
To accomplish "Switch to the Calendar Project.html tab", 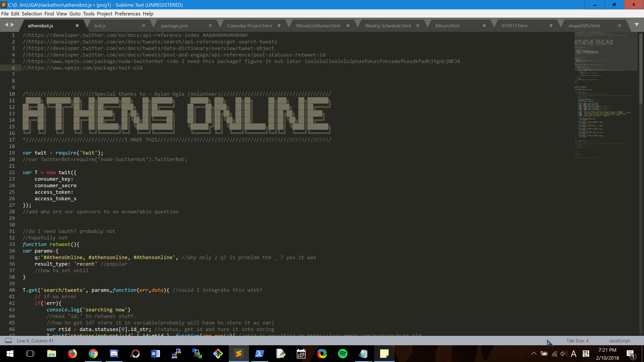I will (250, 26).
